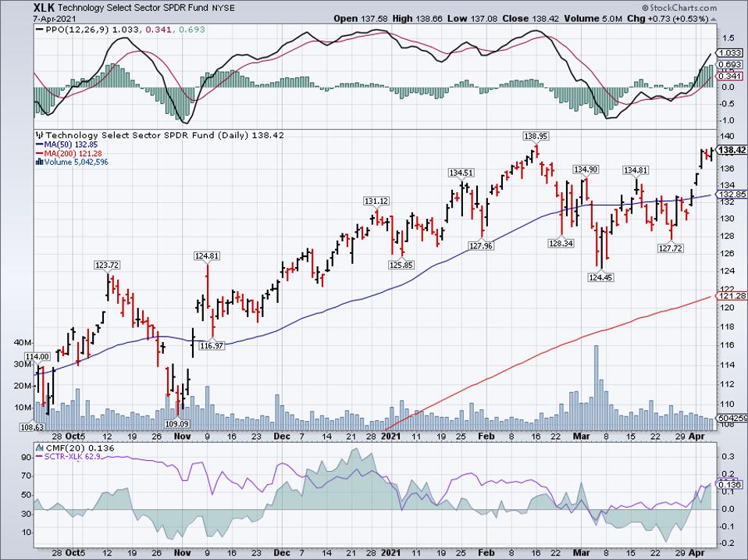The height and width of the screenshot is (560, 748).
Task: Click the 128.34 low price annotation
Action: tap(561, 244)
